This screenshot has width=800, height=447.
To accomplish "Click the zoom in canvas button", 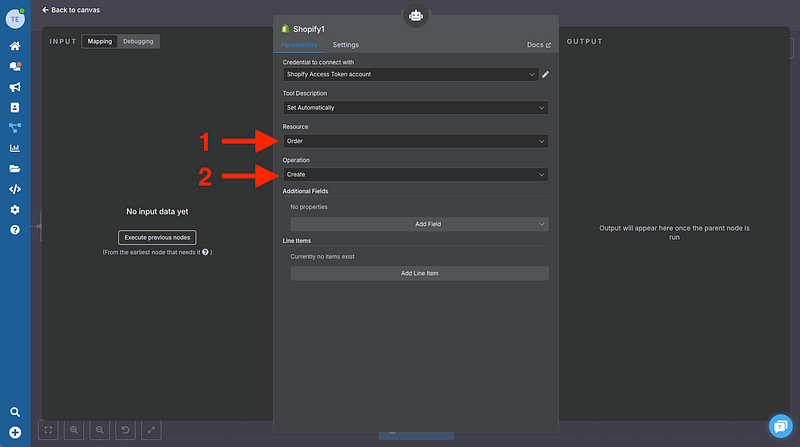I will [74, 430].
